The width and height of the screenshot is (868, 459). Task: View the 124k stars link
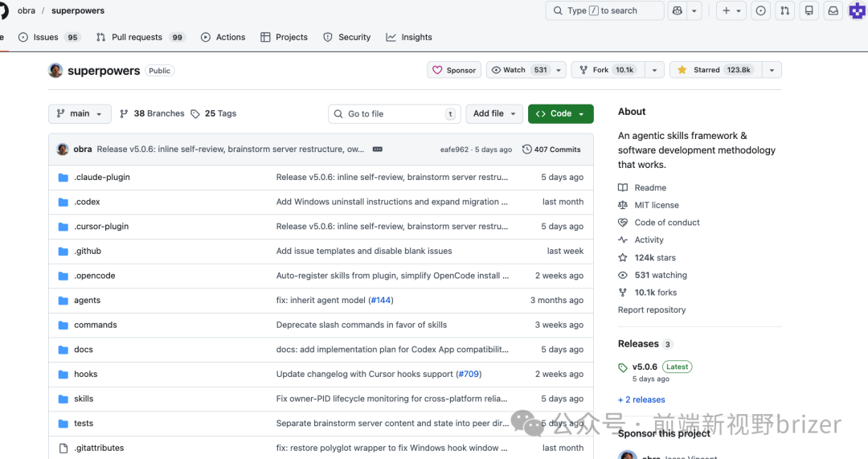(x=646, y=257)
